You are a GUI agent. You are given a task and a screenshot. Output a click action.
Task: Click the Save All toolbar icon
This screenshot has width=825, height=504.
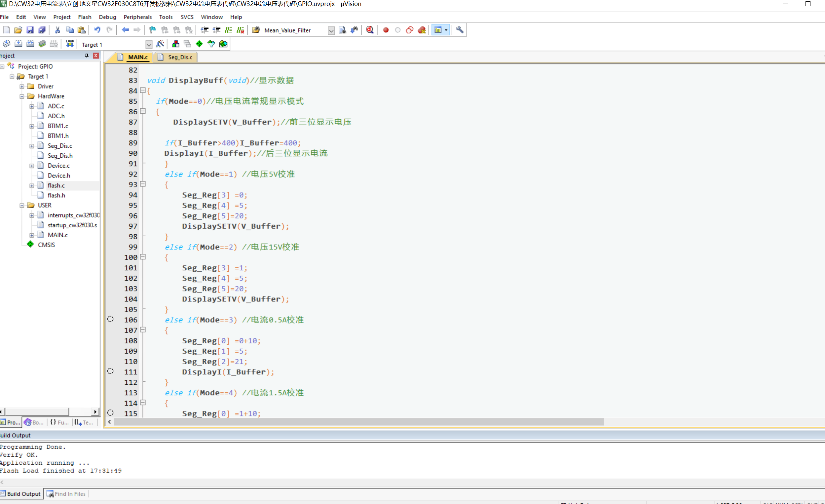click(x=42, y=30)
